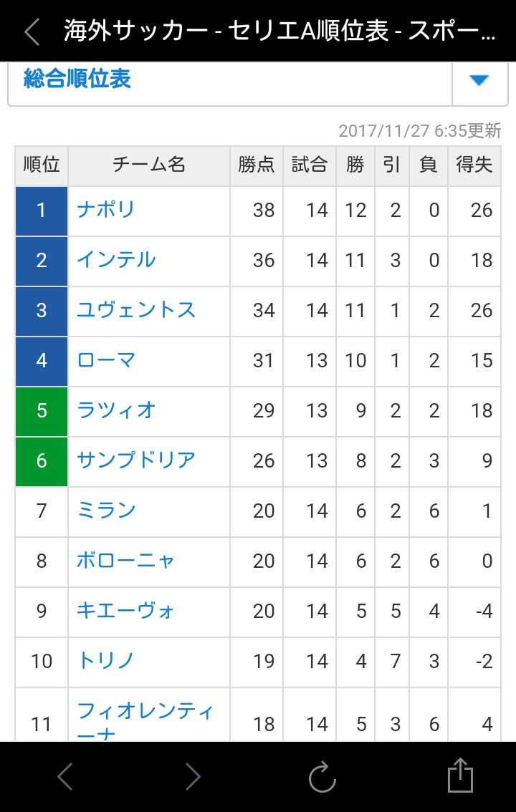Click the blue rank 1 cell
The image size is (516, 812).
pyautogui.click(x=42, y=211)
